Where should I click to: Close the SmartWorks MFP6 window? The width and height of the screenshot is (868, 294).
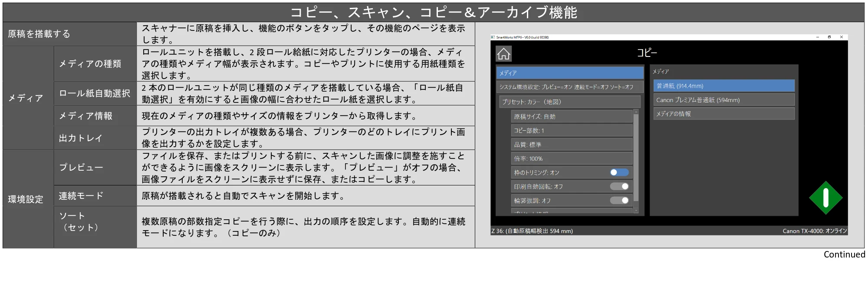point(842,37)
